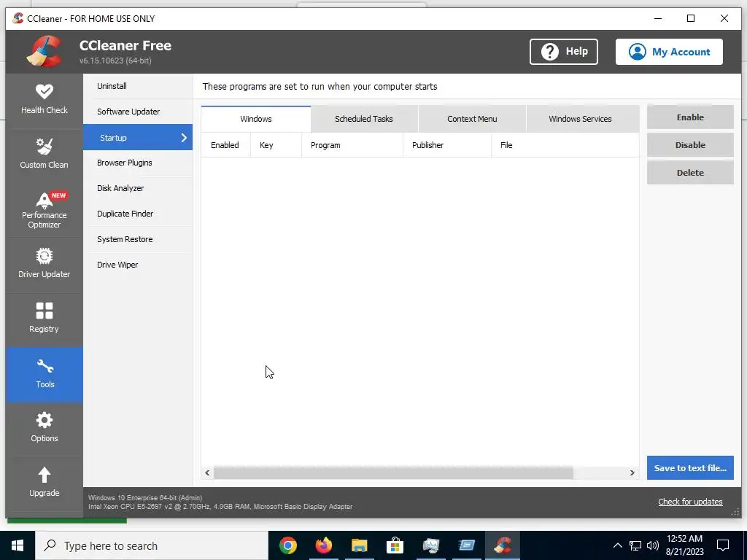Screen dimensions: 747x560
Task: Open Health Check from sidebar
Action: [44, 101]
